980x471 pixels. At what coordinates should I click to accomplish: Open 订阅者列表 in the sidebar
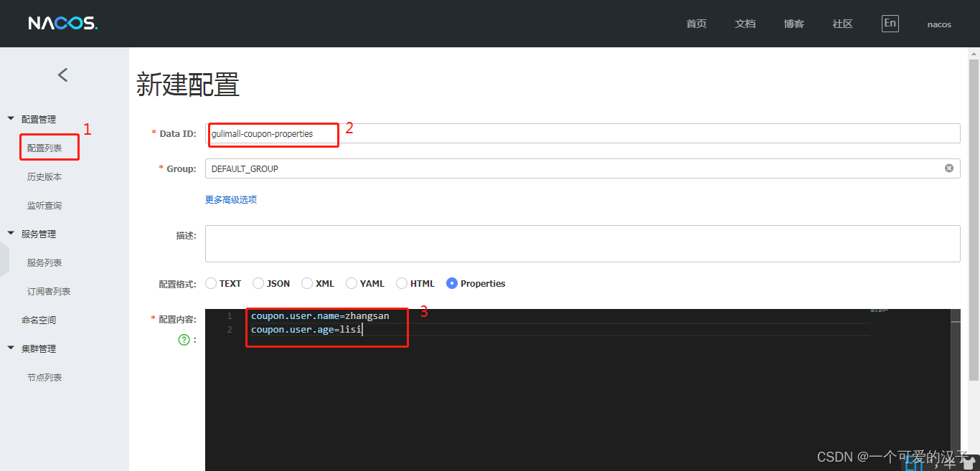tap(49, 291)
